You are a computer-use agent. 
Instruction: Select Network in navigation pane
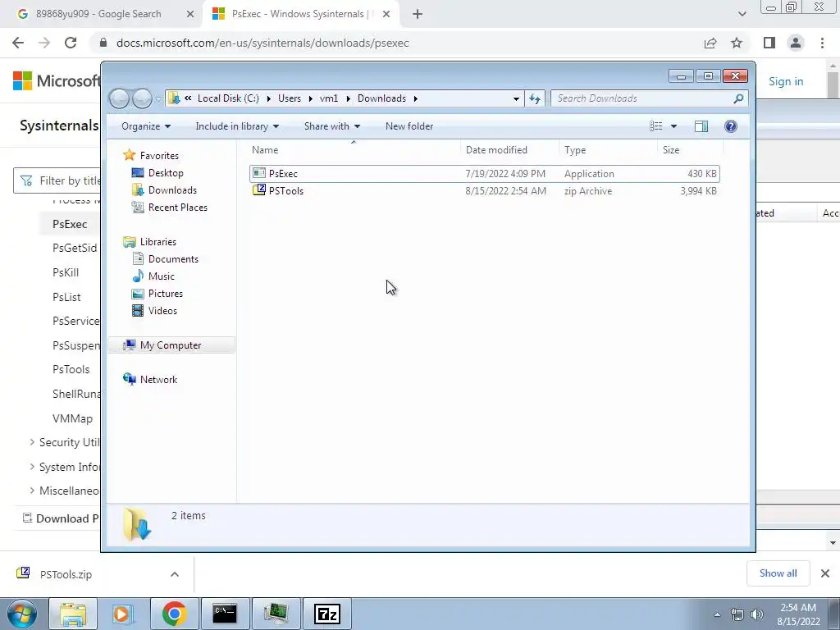click(x=158, y=379)
